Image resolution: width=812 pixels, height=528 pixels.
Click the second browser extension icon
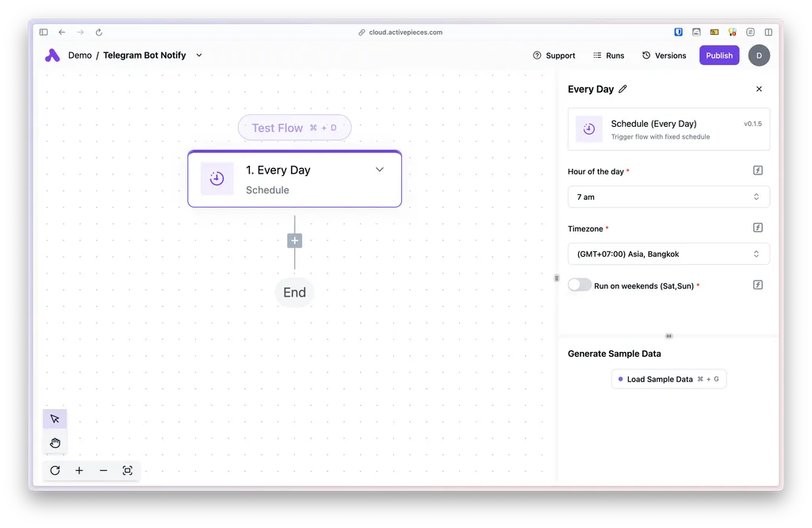[x=696, y=32]
